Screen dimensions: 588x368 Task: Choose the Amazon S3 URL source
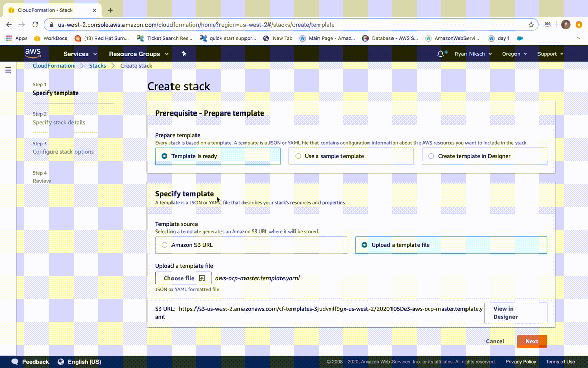click(251, 245)
